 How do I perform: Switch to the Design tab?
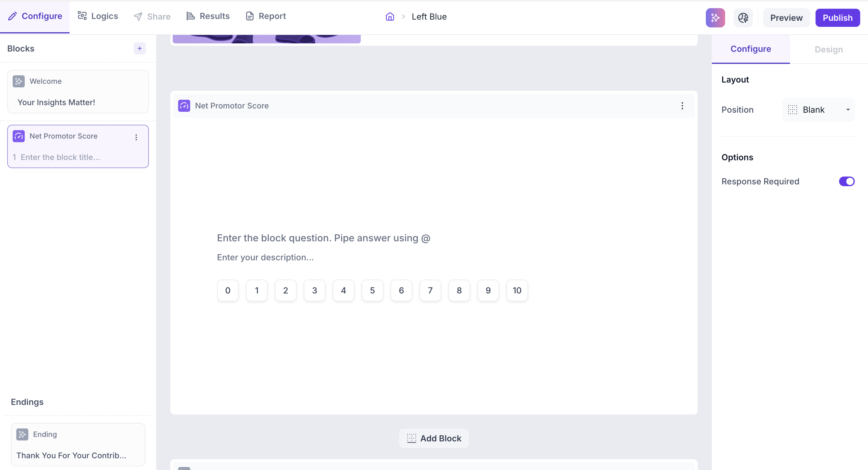pyautogui.click(x=828, y=49)
